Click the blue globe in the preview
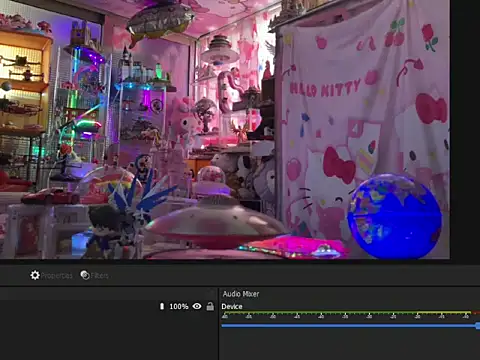Viewport: 480px width, 360px height. [395, 216]
